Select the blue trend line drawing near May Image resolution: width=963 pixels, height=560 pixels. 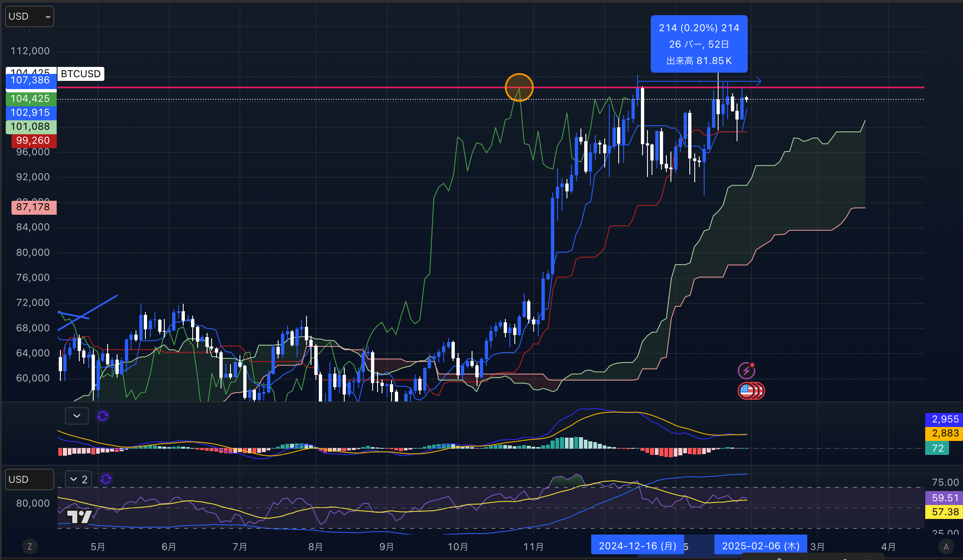pyautogui.click(x=88, y=312)
